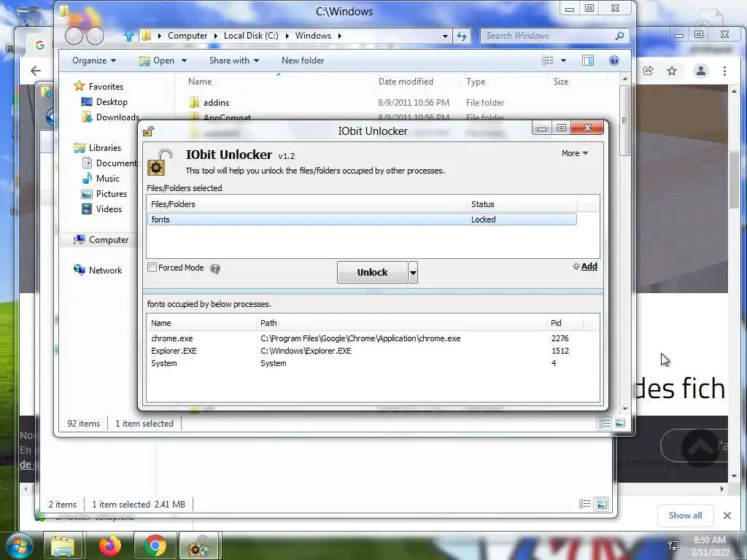The height and width of the screenshot is (560, 747).
Task: Open the Share with menu
Action: tap(234, 61)
